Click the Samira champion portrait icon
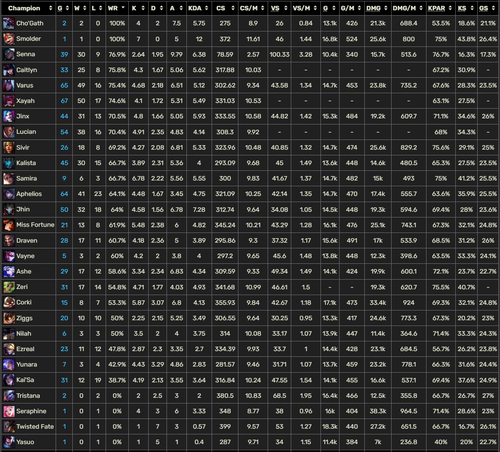Screen dimensions: 500x452 tap(9, 178)
